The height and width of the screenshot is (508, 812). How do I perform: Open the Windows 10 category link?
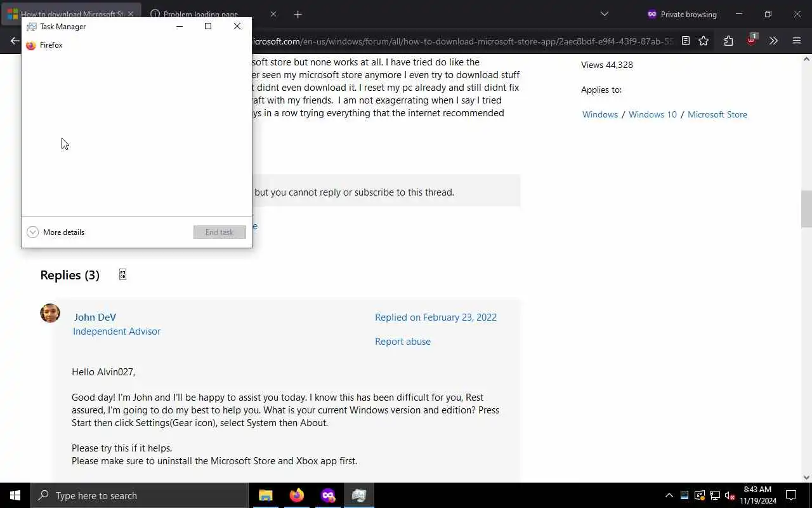pyautogui.click(x=653, y=114)
